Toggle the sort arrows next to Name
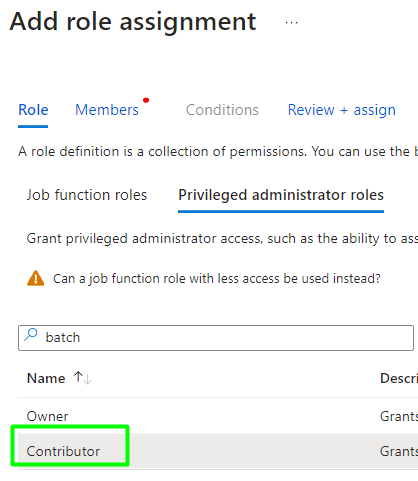This screenshot has width=418, height=481. point(83,378)
